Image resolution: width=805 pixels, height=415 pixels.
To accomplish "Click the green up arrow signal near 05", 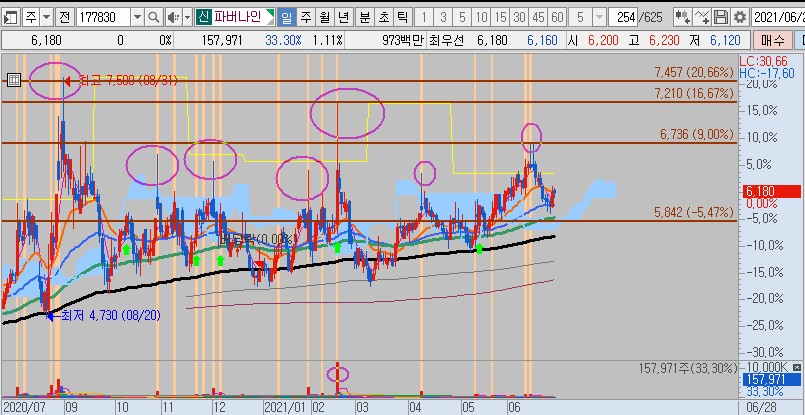I will click(x=479, y=249).
